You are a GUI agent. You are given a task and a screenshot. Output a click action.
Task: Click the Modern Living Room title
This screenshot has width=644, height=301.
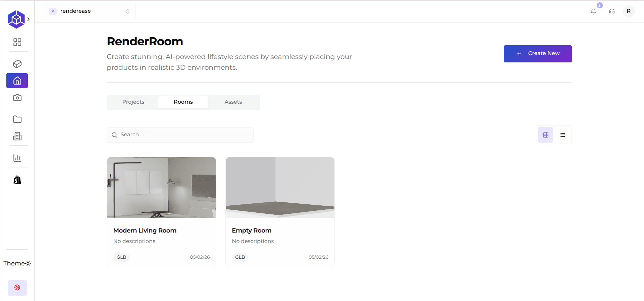click(145, 231)
